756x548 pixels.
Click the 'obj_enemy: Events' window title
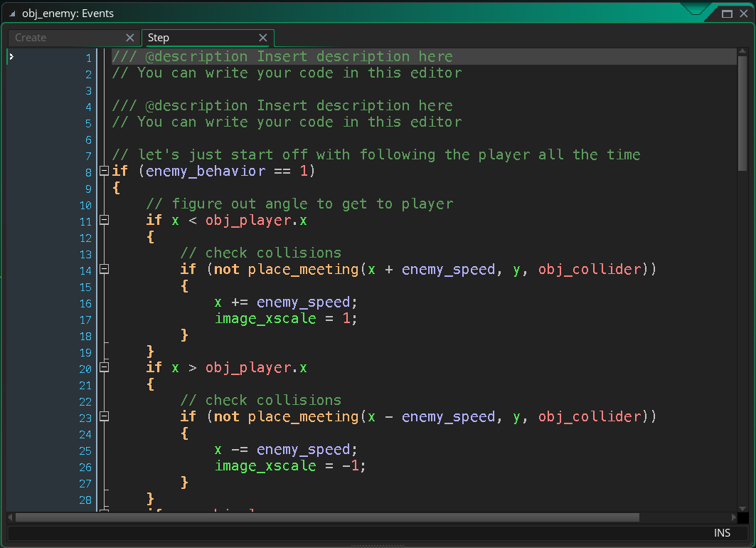click(x=68, y=14)
